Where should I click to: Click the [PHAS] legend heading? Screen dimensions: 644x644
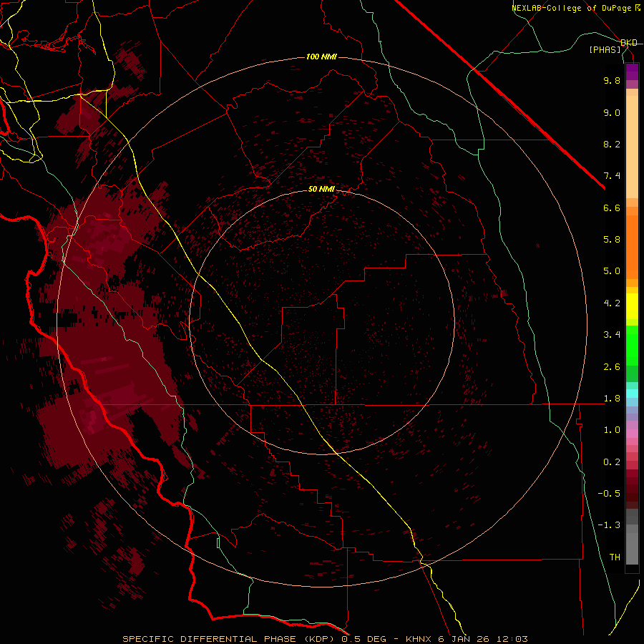tap(605, 49)
